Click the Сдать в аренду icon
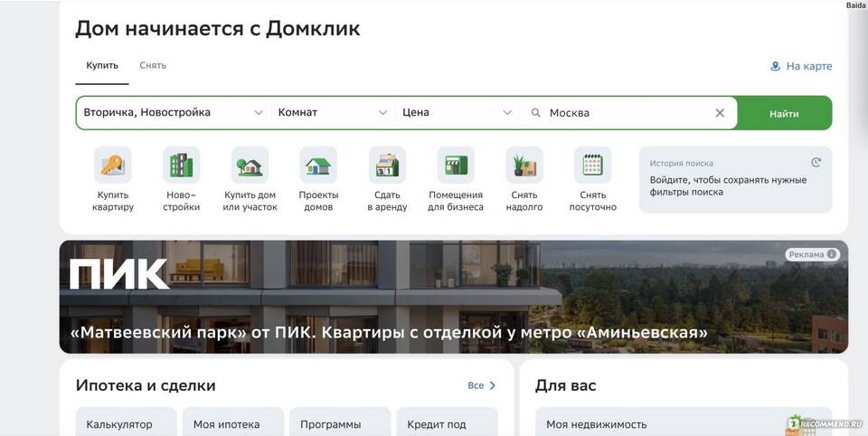The width and height of the screenshot is (868, 436). click(x=387, y=166)
